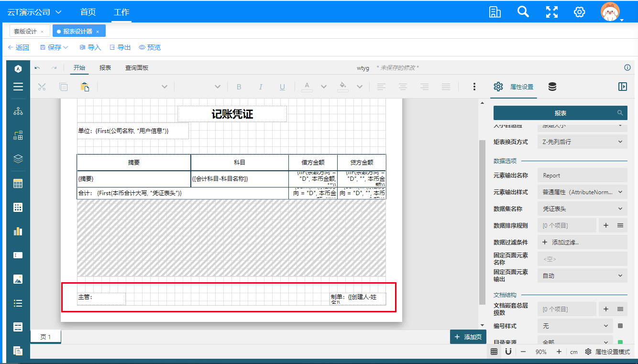This screenshot has height=364, width=638.
Task: Collapse the properties panel on the right
Action: [x=622, y=87]
